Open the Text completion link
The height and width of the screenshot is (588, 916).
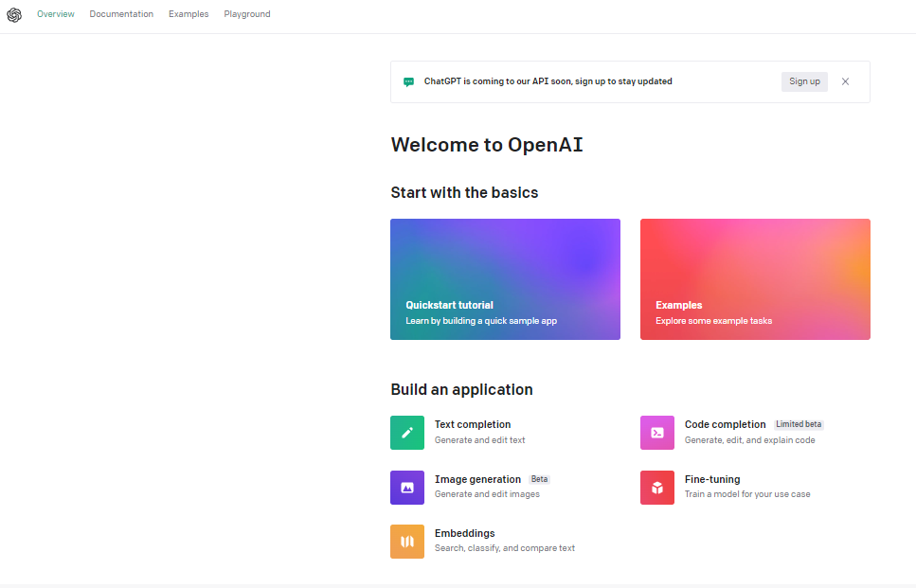[473, 424]
